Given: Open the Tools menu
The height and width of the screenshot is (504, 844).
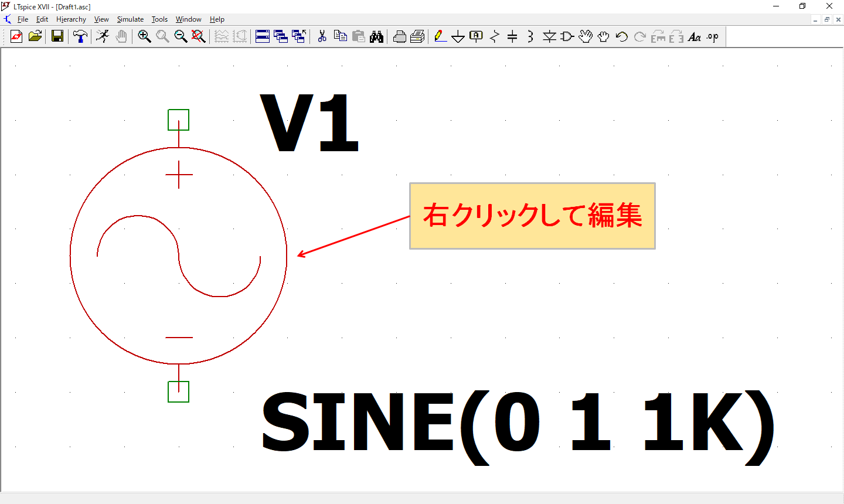Looking at the screenshot, I should [159, 19].
